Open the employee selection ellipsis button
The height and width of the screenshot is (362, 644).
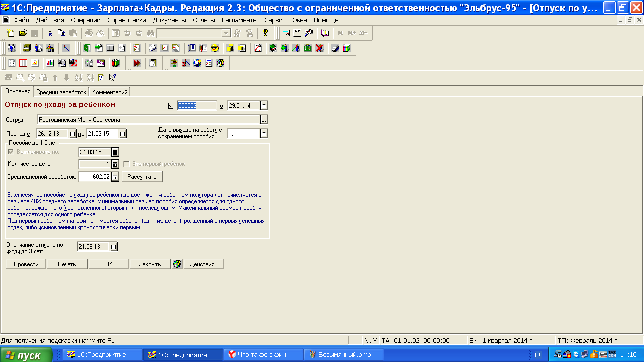click(264, 120)
